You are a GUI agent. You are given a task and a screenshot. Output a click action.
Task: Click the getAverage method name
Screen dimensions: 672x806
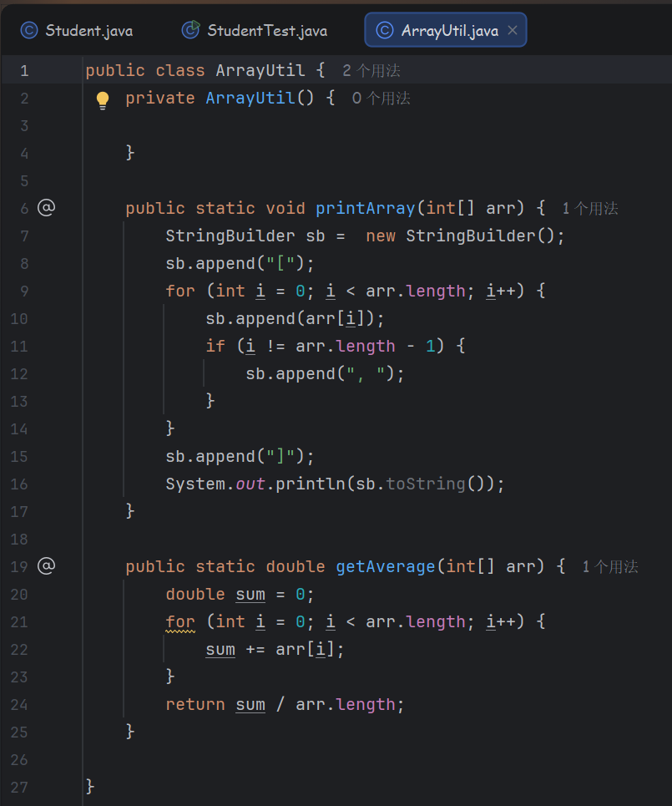point(386,566)
